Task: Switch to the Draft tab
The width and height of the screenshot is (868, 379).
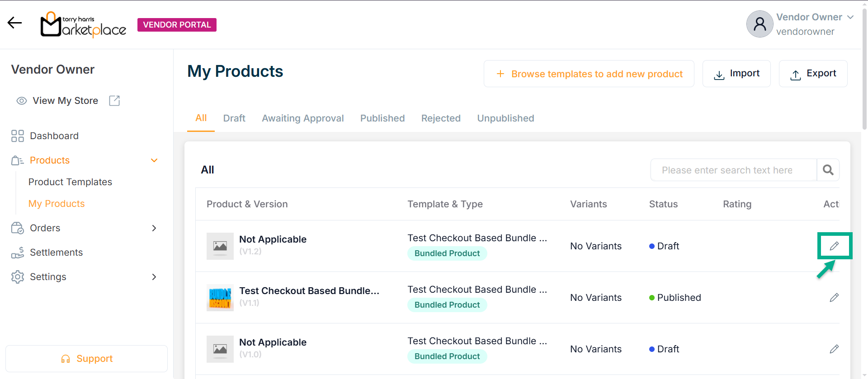Action: [234, 118]
